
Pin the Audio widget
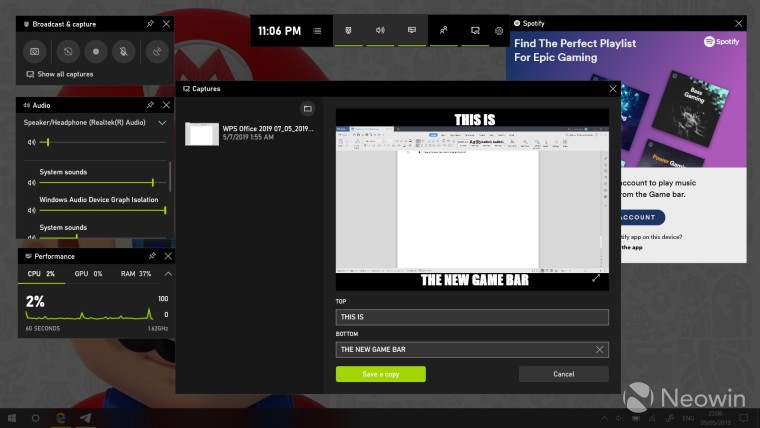(x=150, y=105)
